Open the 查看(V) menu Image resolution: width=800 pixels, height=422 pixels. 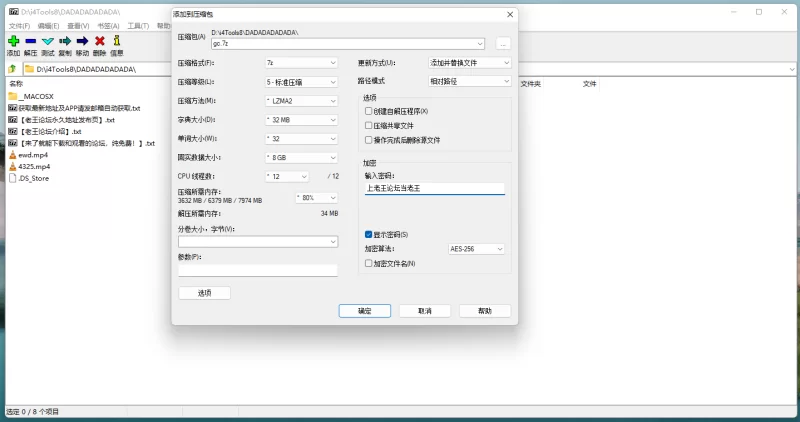[x=78, y=26]
